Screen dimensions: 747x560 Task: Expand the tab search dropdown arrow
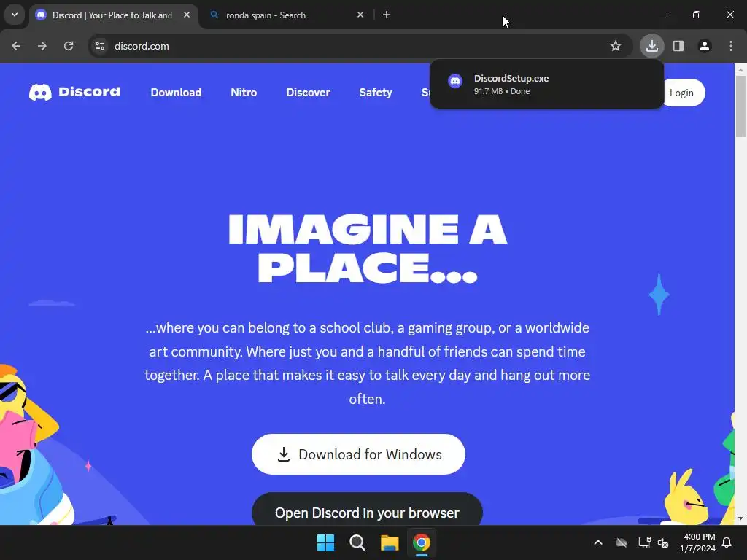(15, 15)
